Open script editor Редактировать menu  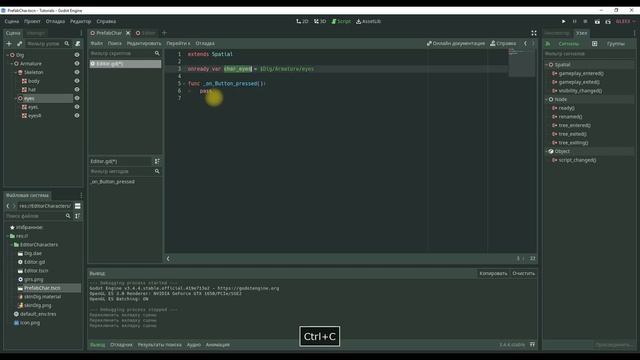pyautogui.click(x=144, y=43)
